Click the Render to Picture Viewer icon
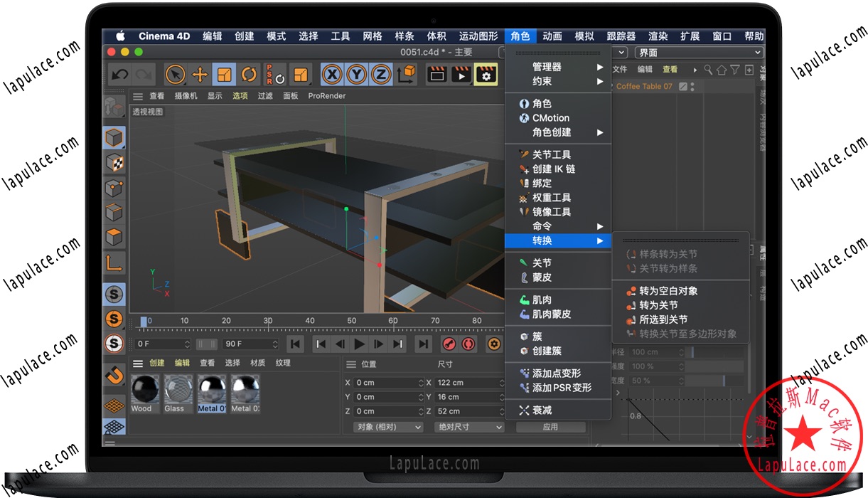The height and width of the screenshot is (498, 868). coord(462,74)
